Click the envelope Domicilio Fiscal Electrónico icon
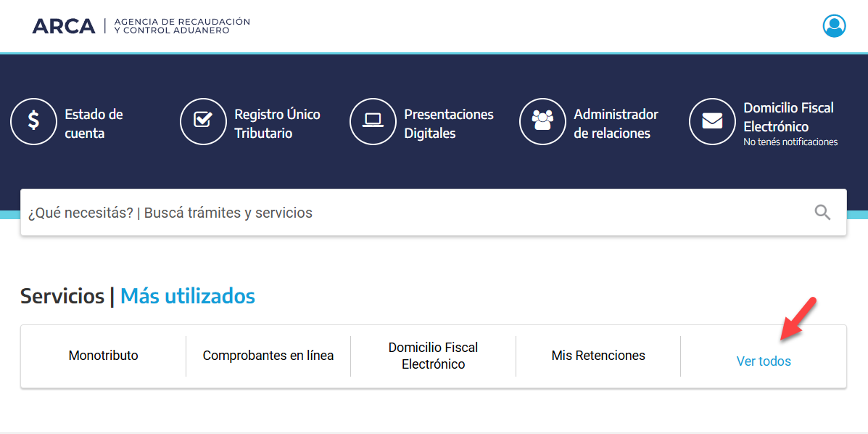 click(712, 121)
